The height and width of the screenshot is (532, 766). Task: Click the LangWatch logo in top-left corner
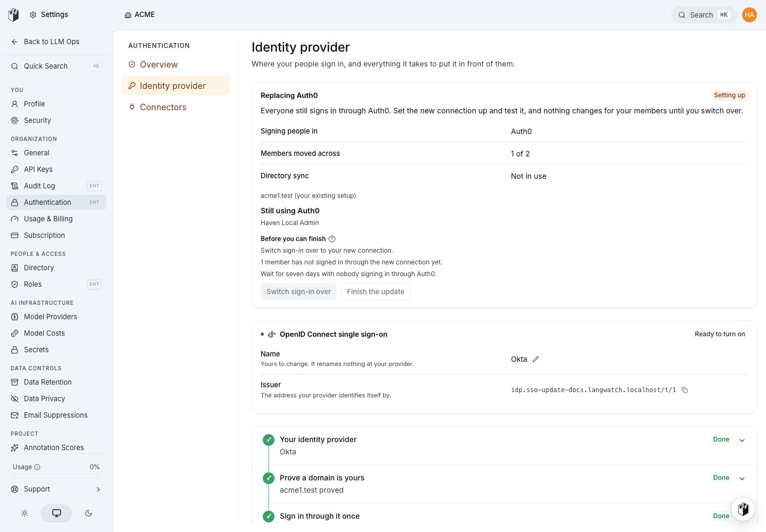point(14,15)
